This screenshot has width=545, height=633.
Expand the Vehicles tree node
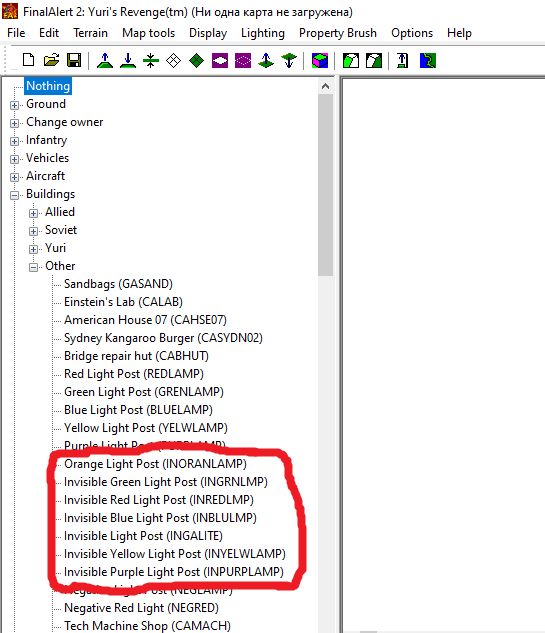15,159
